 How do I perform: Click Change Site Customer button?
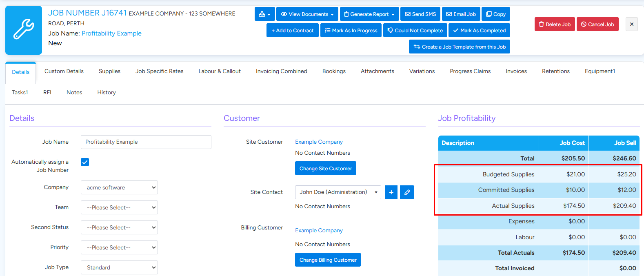[x=325, y=168]
